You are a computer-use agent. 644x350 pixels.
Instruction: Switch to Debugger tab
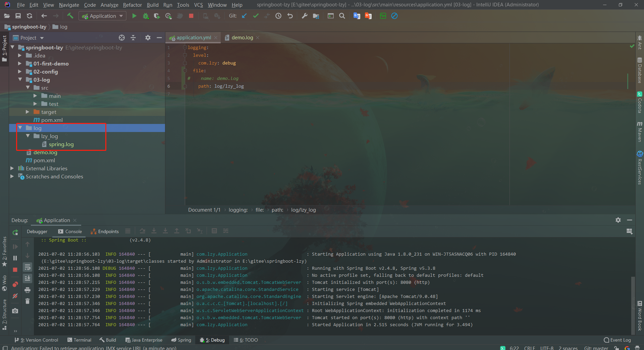point(37,231)
